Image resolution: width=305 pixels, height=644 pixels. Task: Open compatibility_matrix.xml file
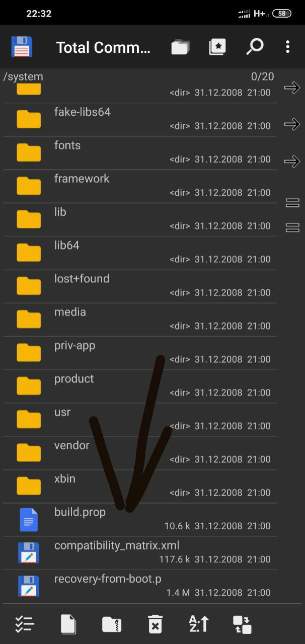point(140,553)
